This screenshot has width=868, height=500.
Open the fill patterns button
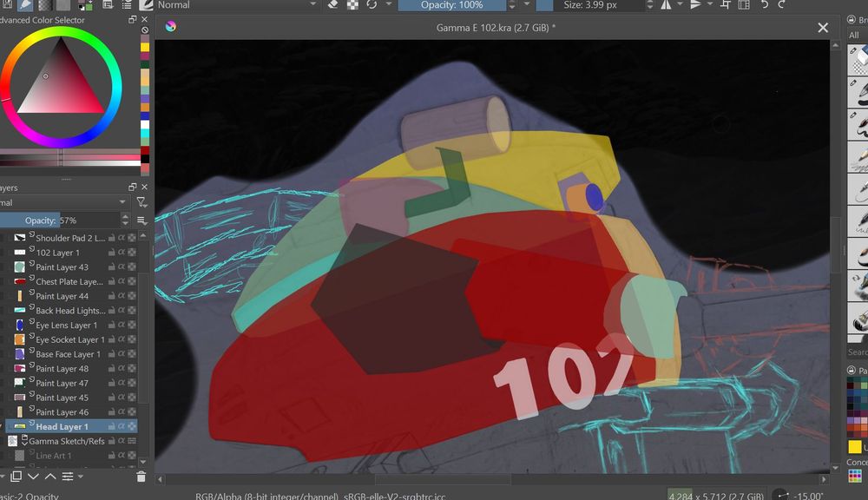(x=63, y=5)
